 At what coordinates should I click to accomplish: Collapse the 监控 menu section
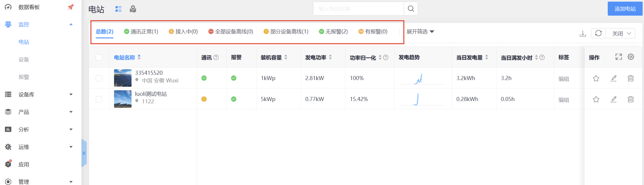71,25
